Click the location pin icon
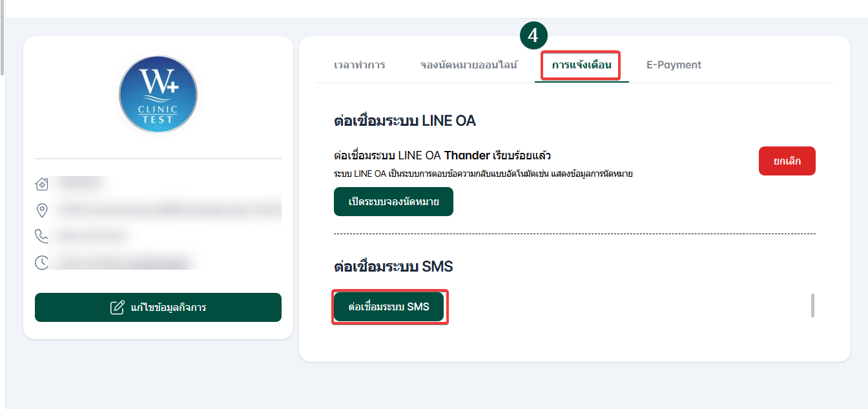 (x=42, y=210)
